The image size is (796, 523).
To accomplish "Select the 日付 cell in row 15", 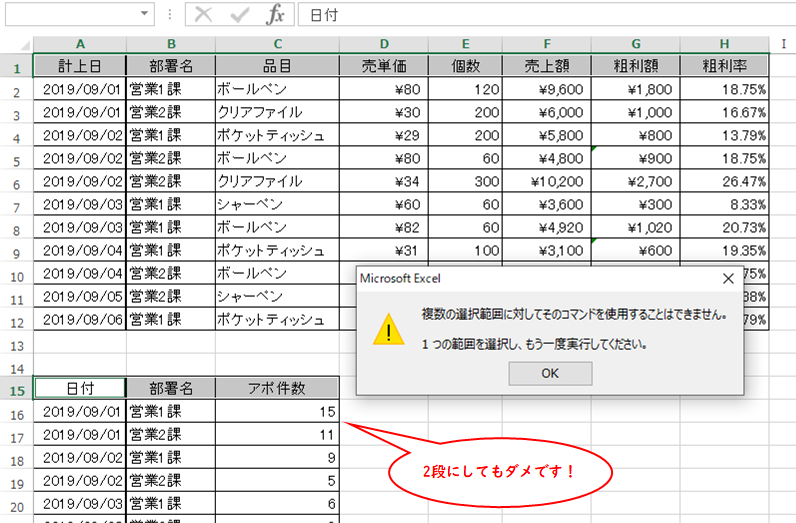I will coord(79,388).
